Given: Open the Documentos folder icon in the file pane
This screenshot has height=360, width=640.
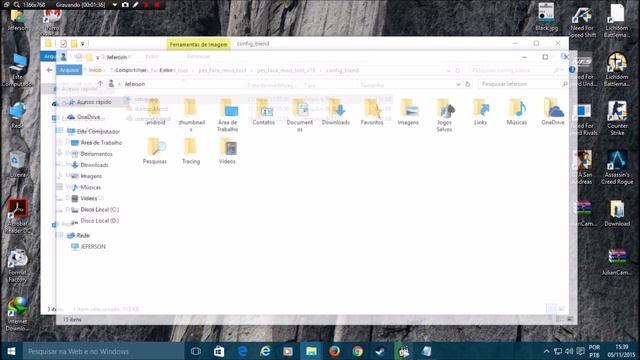Looking at the screenshot, I should click(x=300, y=115).
